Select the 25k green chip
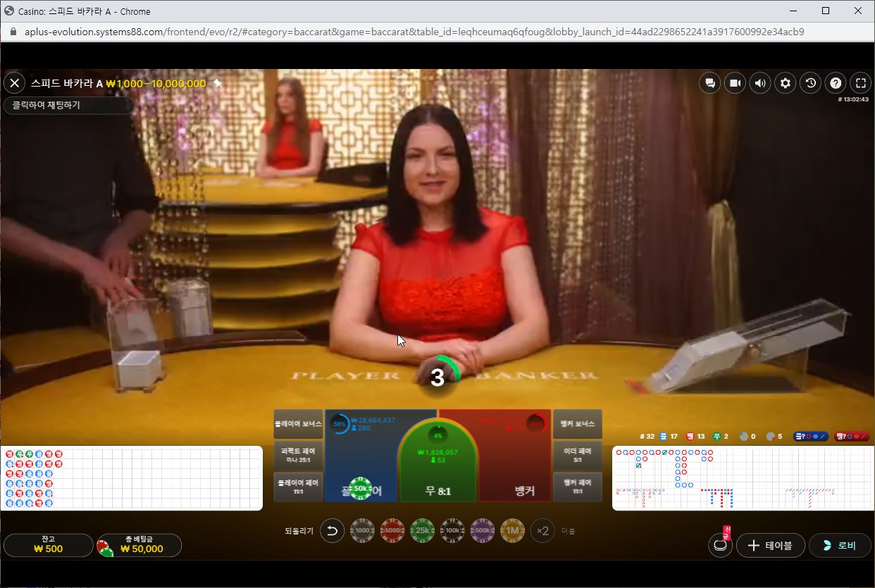The image size is (875, 588). coord(423,531)
